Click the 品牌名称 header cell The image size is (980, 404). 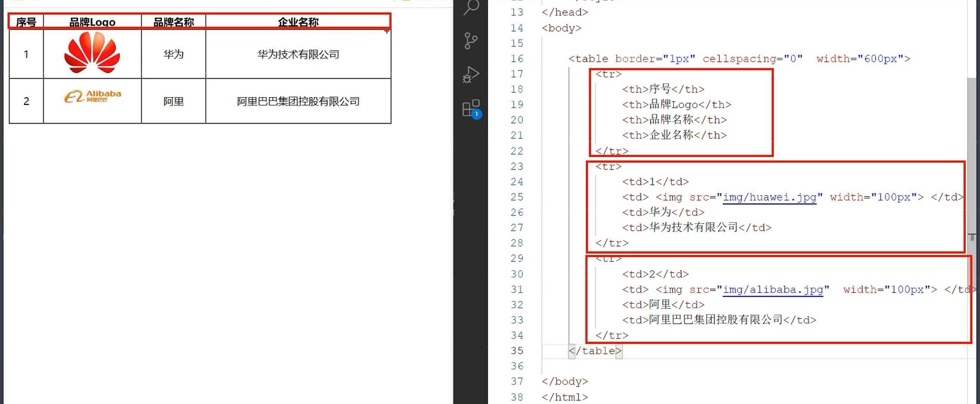(173, 22)
